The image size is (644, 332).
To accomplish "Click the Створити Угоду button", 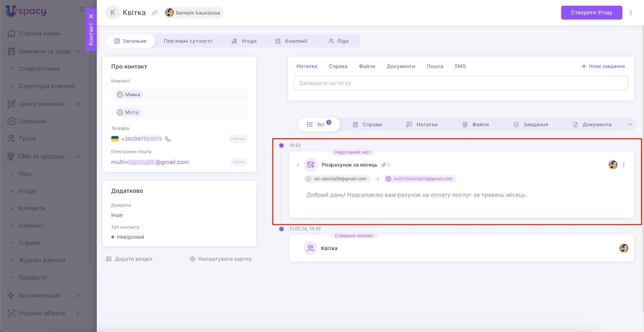I will tap(591, 12).
